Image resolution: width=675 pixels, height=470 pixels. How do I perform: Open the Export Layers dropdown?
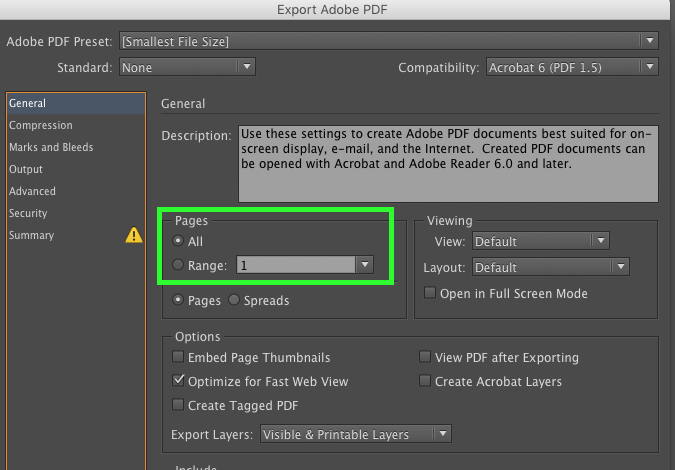[355, 434]
